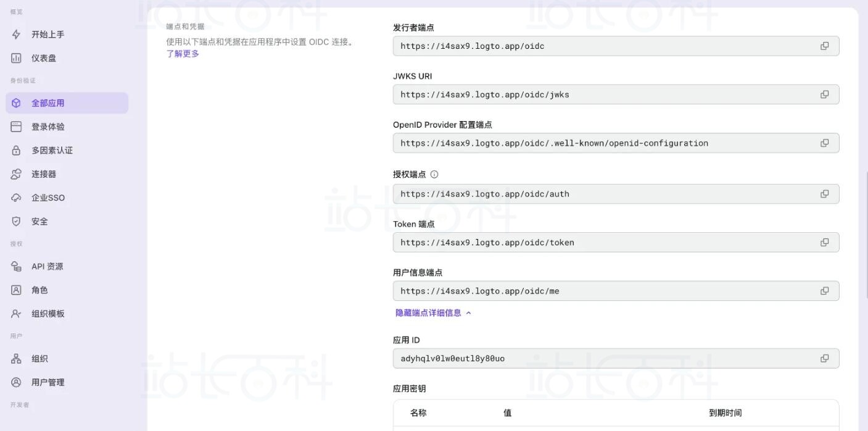Screen dimensions: 868x431
Task: Click the oidc/token URL field
Action: click(616, 242)
